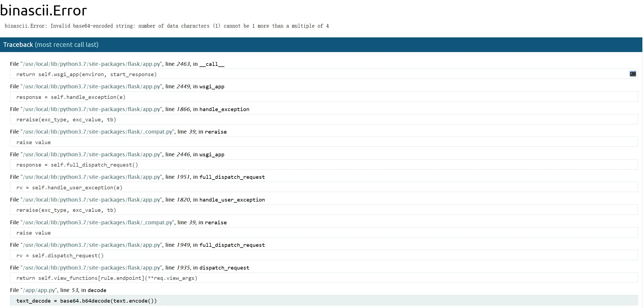This screenshot has height=308, width=644.
Task: Select the highlighted 'text_decode = base64.b64decode' line
Action: [324, 300]
